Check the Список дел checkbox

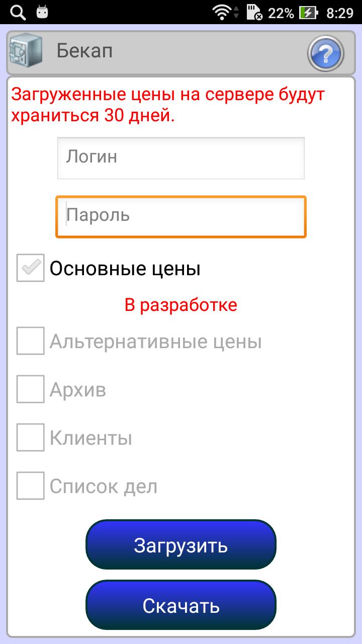[31, 486]
